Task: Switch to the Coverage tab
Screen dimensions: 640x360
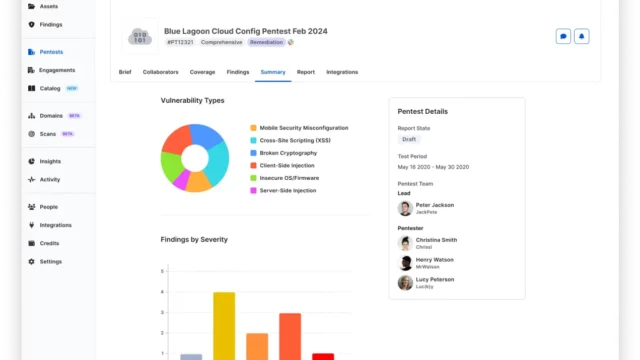Action: pyautogui.click(x=202, y=72)
